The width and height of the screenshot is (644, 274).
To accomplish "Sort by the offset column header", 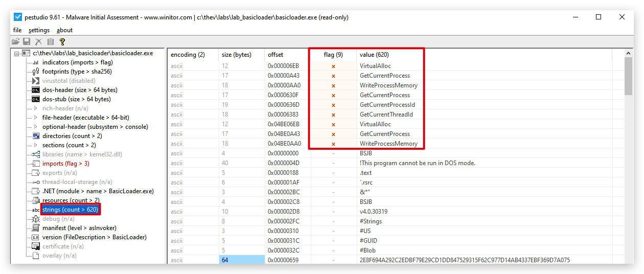I will tap(287, 55).
